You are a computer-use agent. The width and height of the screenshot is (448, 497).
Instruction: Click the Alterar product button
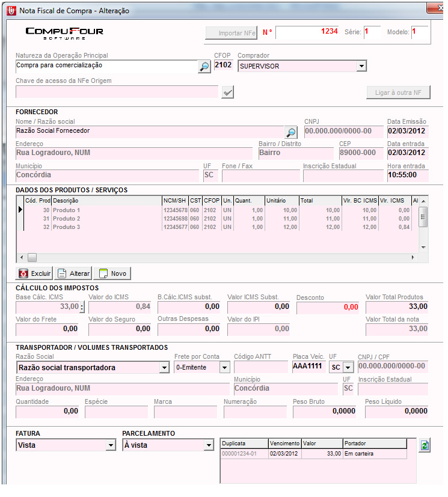coord(73,273)
